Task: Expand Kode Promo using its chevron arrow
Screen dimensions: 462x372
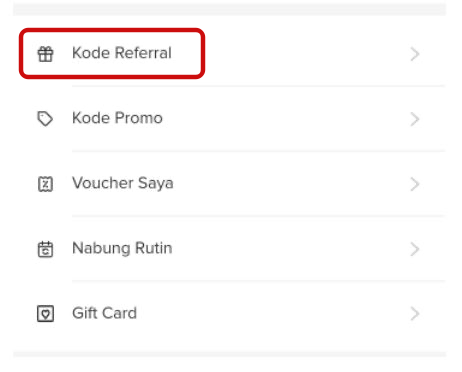Action: [415, 119]
